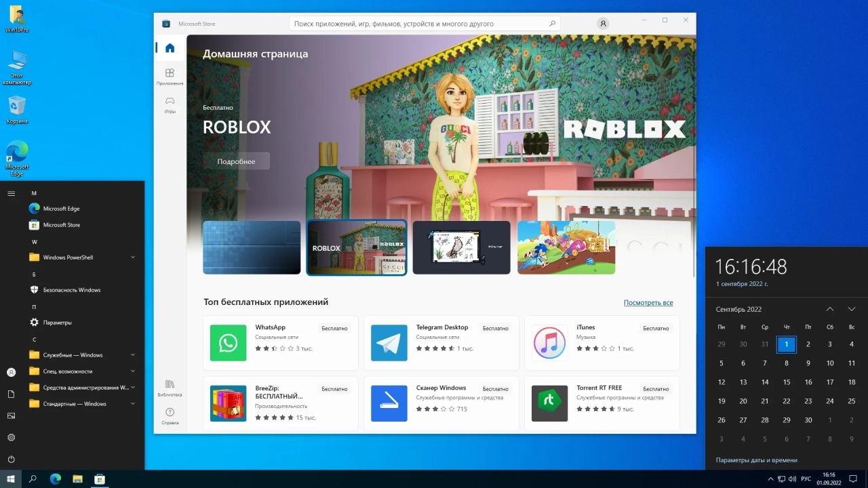Select the blue pixelated carousel thumbnail
The image size is (868, 488).
(x=252, y=247)
